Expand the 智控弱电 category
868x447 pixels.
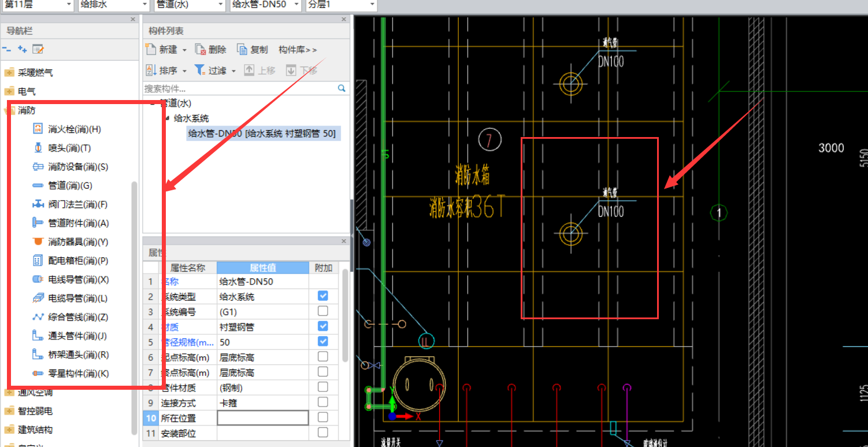click(x=9, y=411)
